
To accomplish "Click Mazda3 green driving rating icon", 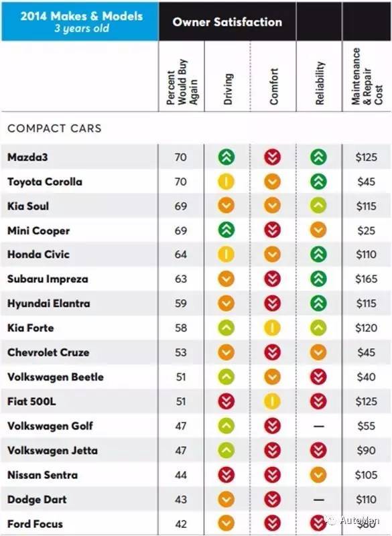I will pos(226,157).
